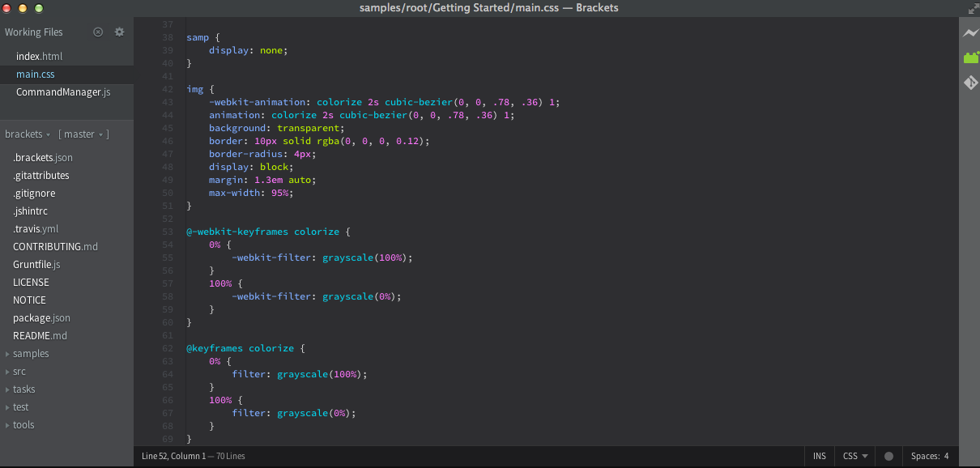Click the Git panel icon
This screenshot has height=468, width=980.
[970, 83]
